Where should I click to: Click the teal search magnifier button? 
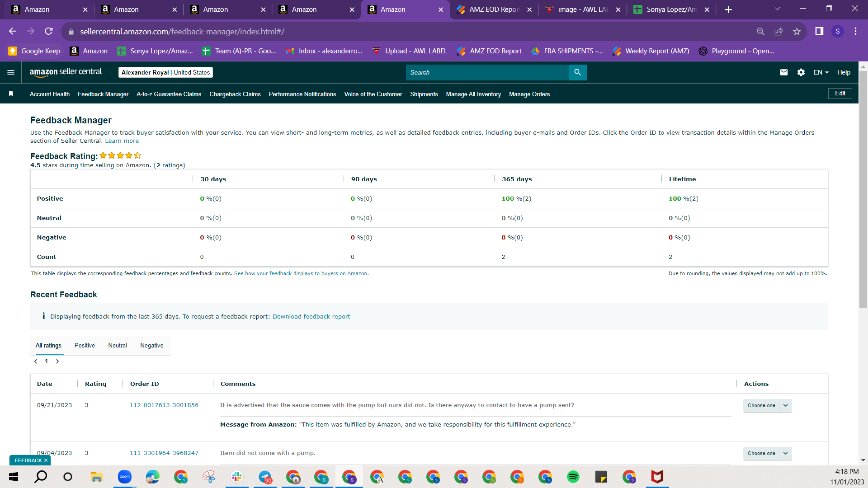click(x=577, y=72)
